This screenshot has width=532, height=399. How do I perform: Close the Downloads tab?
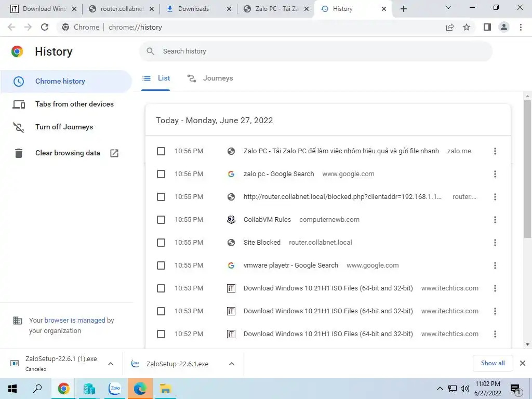(x=229, y=9)
